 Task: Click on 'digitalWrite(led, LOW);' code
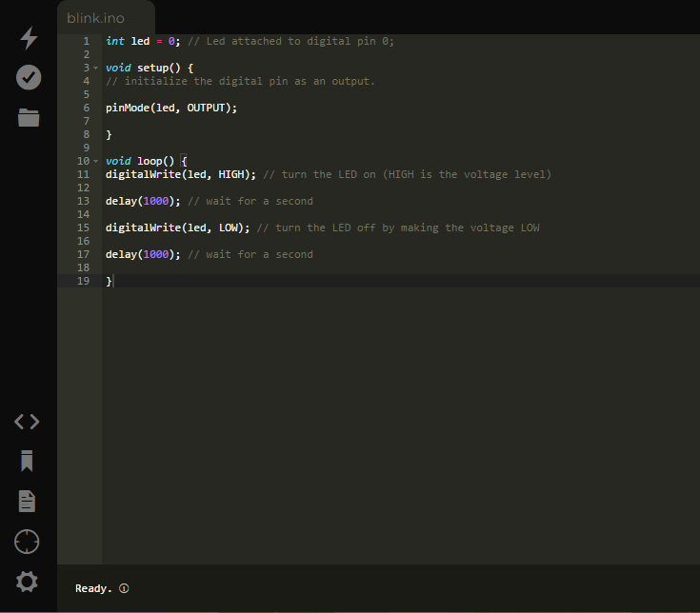click(178, 228)
